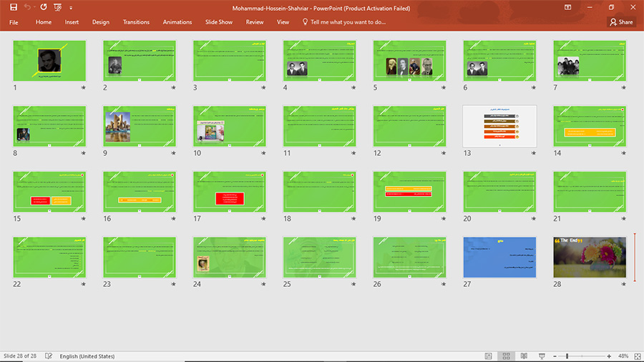
Task: Click the Share button
Action: pos(621,22)
